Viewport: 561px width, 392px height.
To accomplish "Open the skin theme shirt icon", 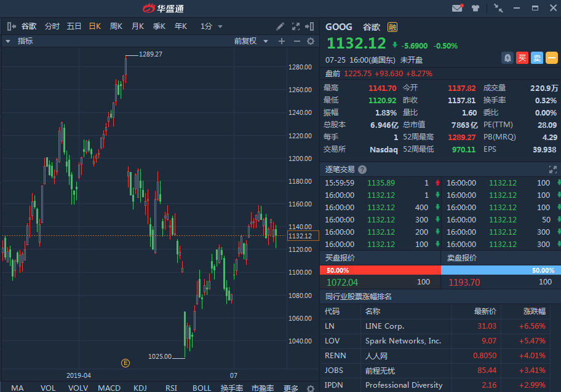I will (x=475, y=8).
